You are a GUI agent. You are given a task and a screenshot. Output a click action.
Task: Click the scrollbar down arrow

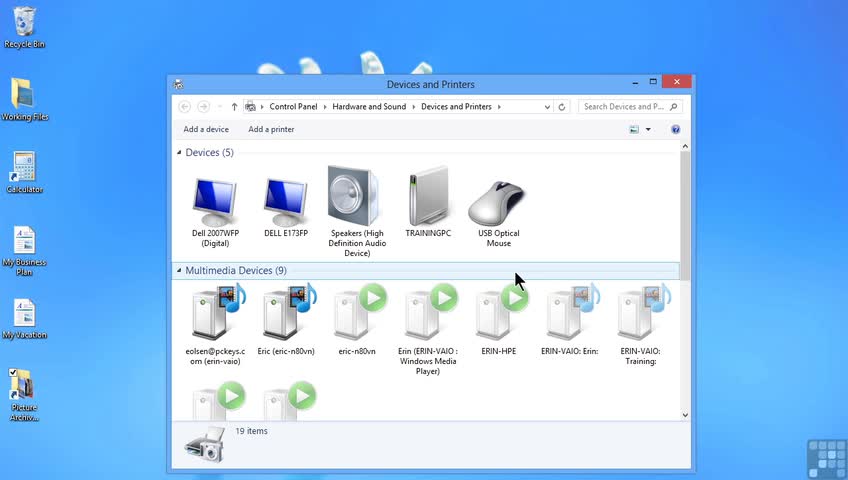[685, 415]
